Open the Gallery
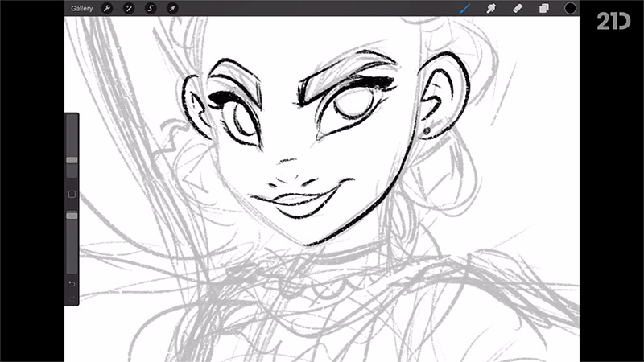 82,8
